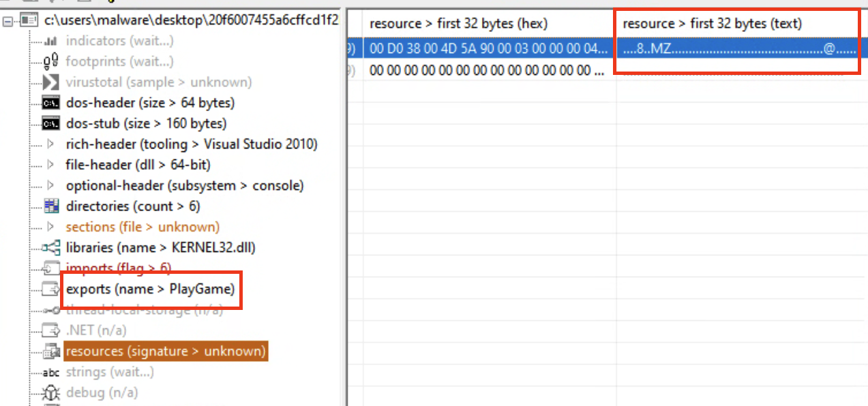Image resolution: width=868 pixels, height=406 pixels.
Task: Click the directories grid icon
Action: tap(51, 206)
